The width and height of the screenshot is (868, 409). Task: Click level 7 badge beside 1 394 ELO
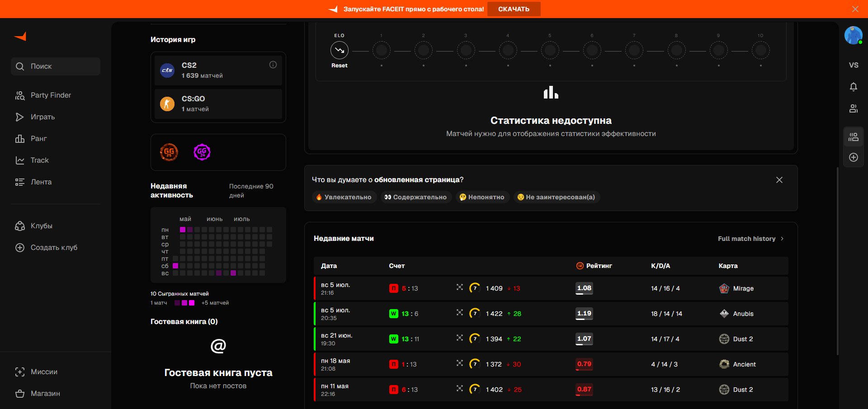(x=475, y=338)
